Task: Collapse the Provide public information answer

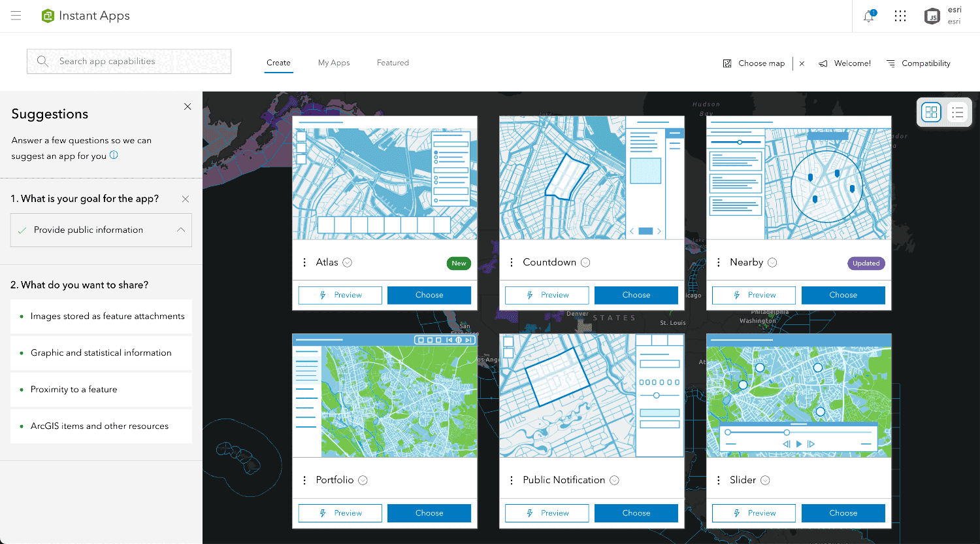Action: point(180,229)
